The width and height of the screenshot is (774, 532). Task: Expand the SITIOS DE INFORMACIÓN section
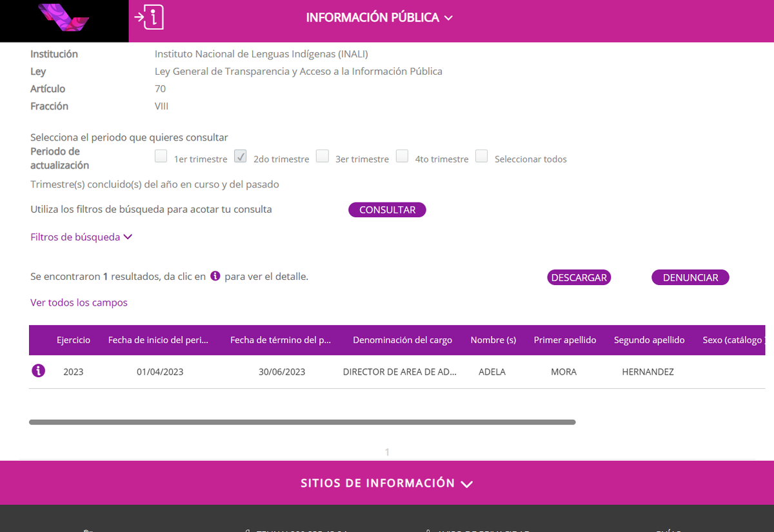point(387,483)
